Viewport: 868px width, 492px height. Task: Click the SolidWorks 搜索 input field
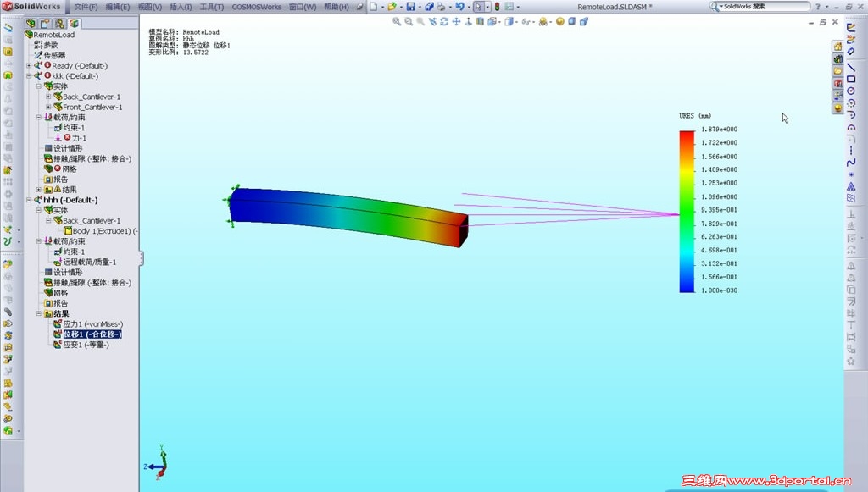click(x=766, y=6)
